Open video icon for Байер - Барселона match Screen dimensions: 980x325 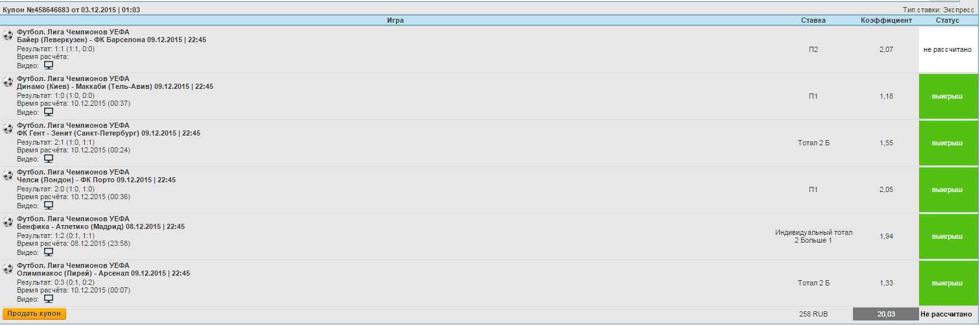click(48, 66)
